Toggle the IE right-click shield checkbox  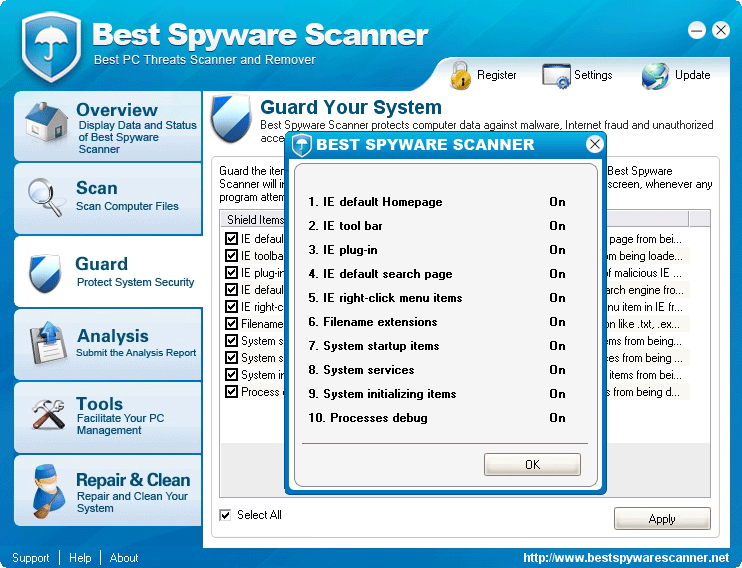[231, 307]
